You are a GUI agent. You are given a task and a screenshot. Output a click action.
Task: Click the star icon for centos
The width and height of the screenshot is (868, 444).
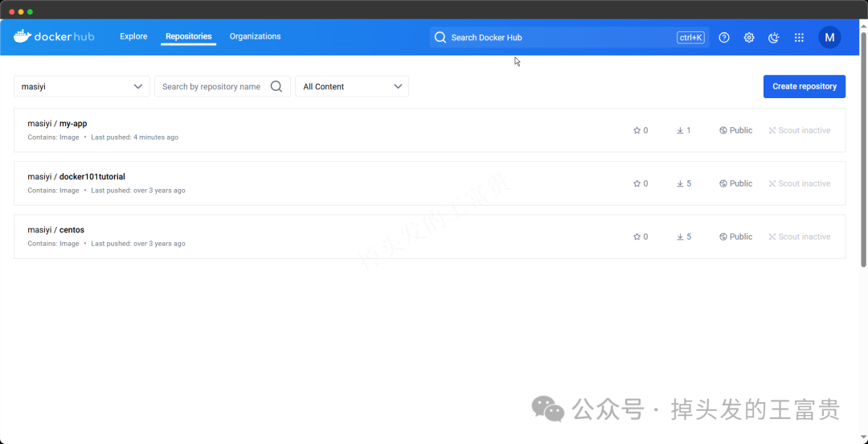point(637,236)
